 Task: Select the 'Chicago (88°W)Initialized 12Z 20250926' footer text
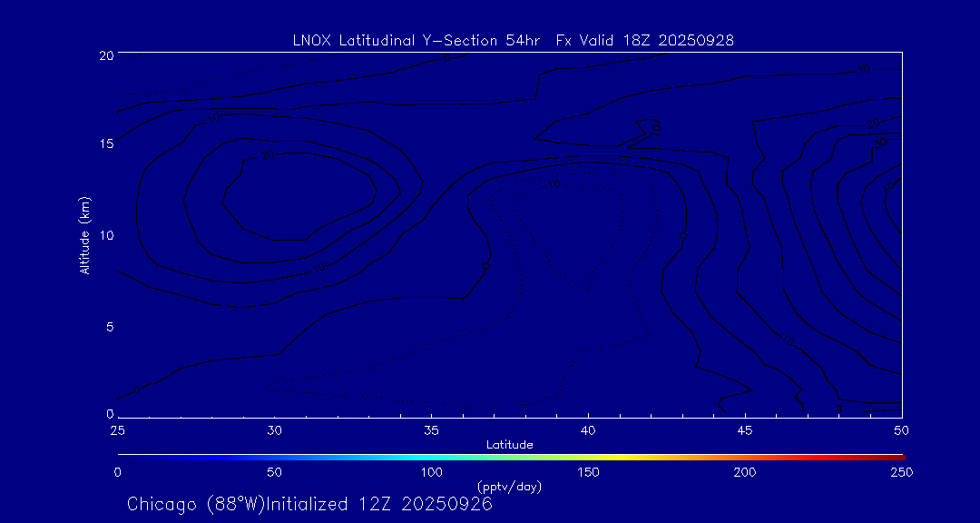point(309,504)
